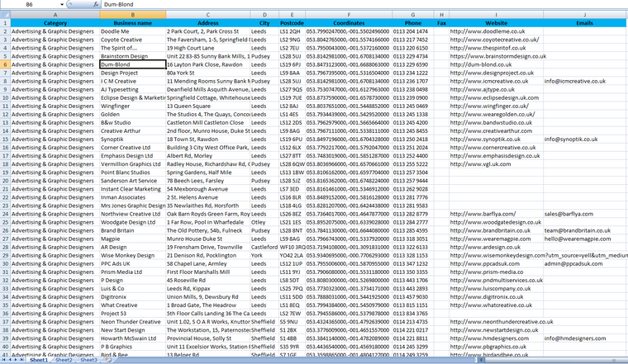The width and height of the screenshot is (628, 364).
Task: Click the Emails header cell
Action: (585, 23)
